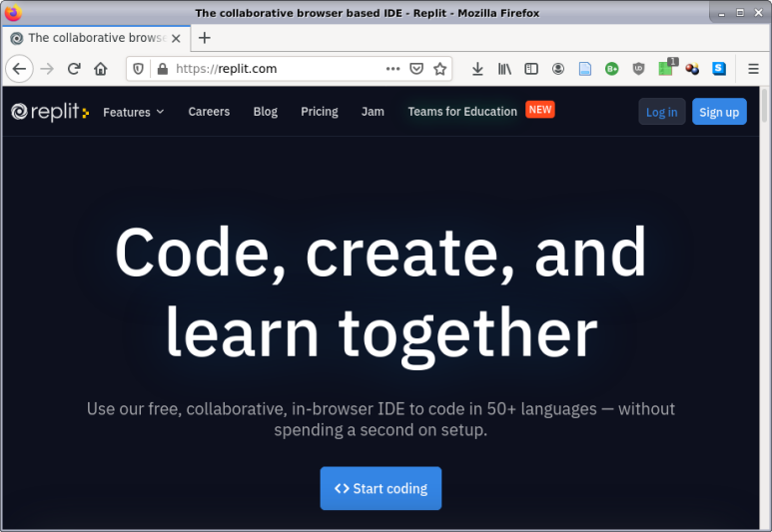The image size is (772, 532).
Task: Open the colored balls extension icon
Action: click(692, 69)
